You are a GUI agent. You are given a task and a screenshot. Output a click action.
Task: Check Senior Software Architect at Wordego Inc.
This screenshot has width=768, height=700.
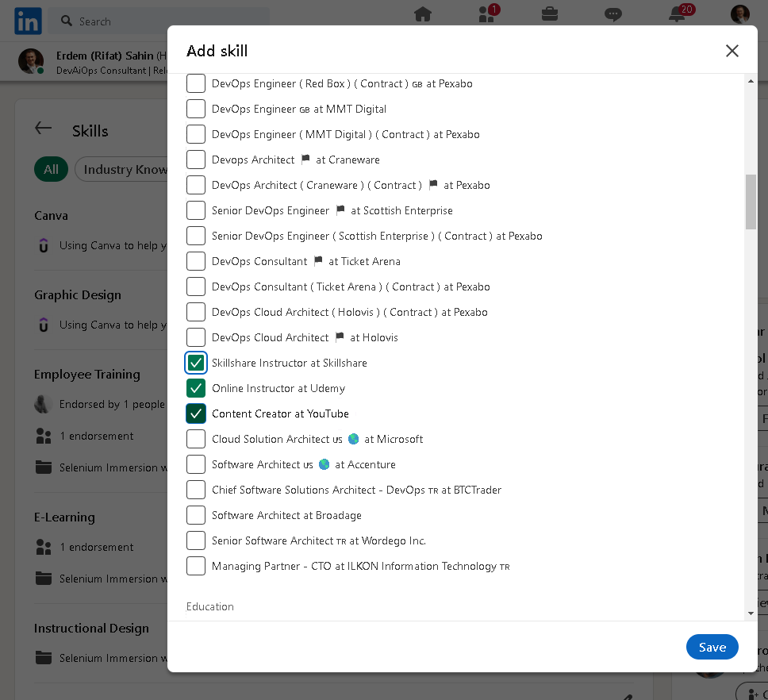195,540
